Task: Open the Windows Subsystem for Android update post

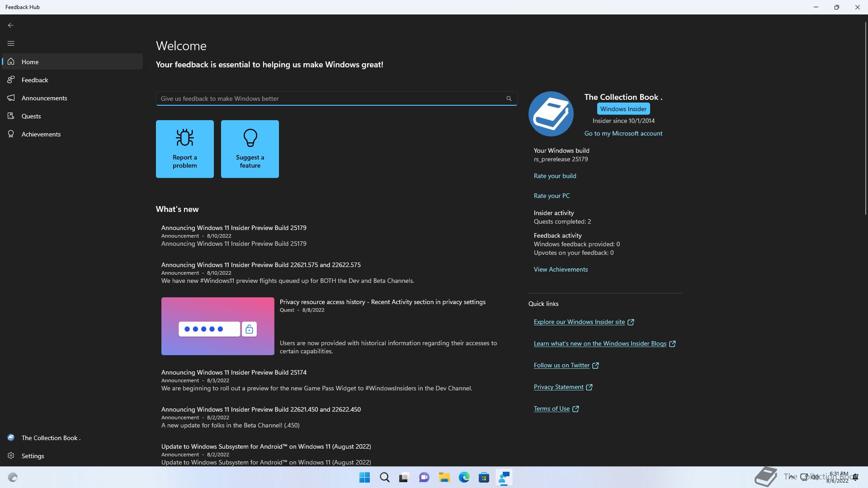Action: pos(336,454)
